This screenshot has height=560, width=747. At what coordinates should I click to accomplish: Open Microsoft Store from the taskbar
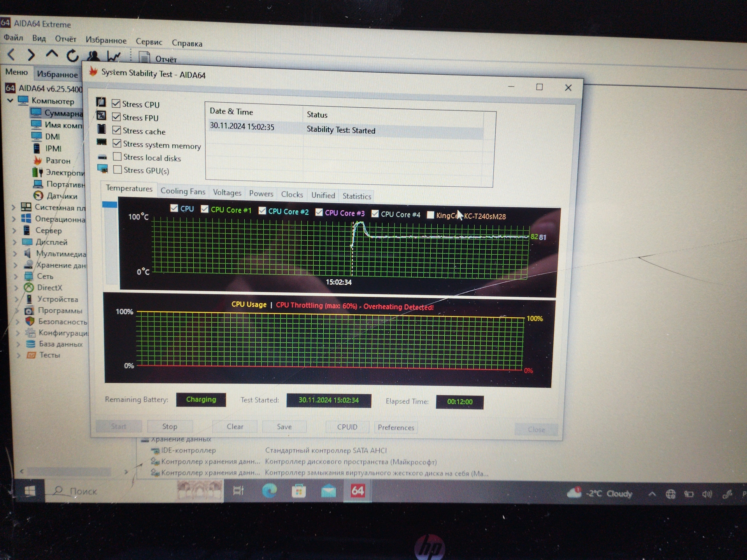pyautogui.click(x=298, y=491)
